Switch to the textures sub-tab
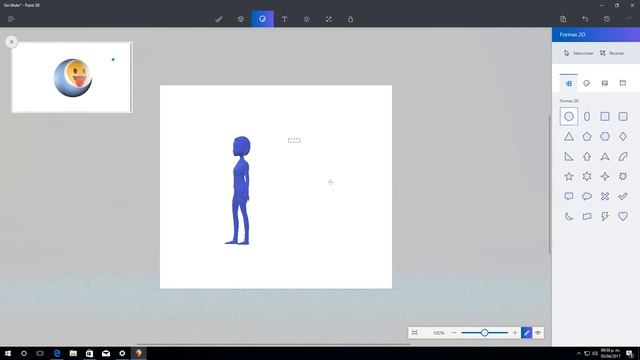Screen dimensions: 640x360 click(x=604, y=83)
